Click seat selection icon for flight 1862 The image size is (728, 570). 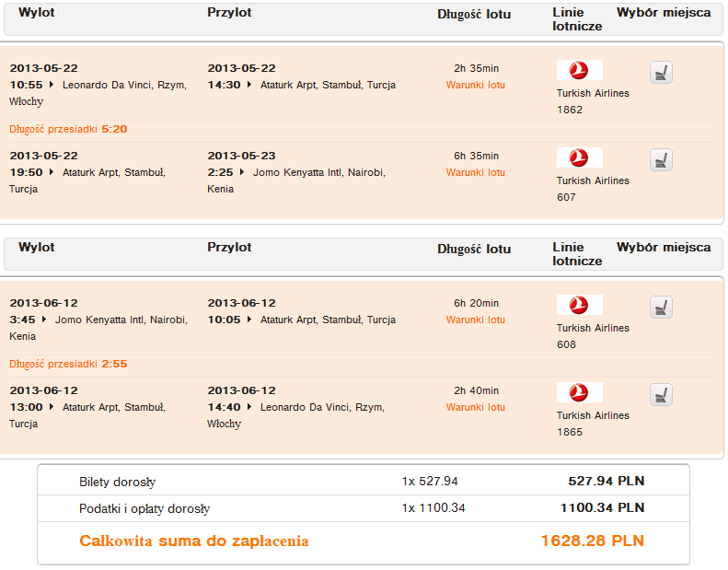coord(661,73)
